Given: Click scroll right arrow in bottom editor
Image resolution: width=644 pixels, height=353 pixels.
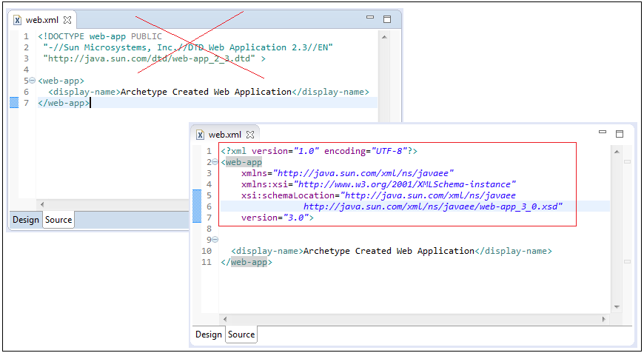Looking at the screenshot, I should (x=604, y=319).
